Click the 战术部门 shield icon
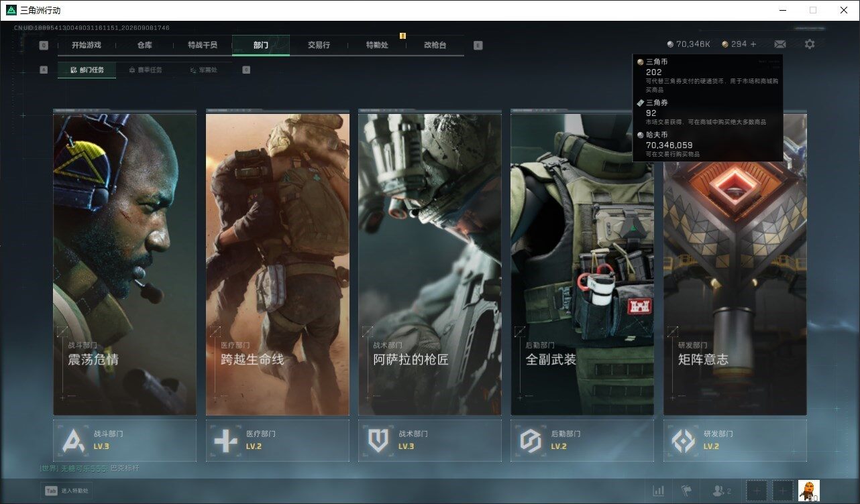Screen dimensions: 860x504 coord(378,440)
